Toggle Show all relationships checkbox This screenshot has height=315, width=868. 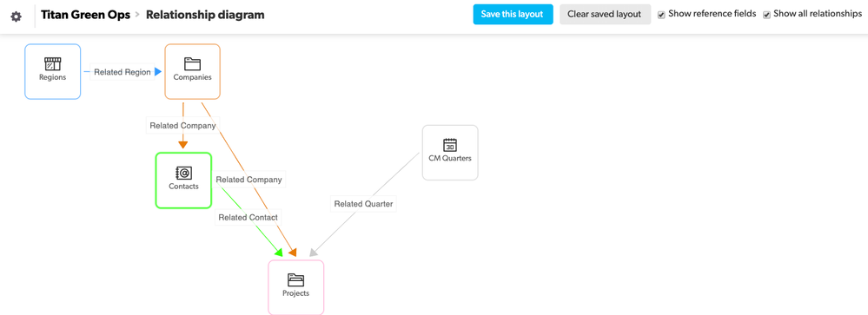[766, 15]
